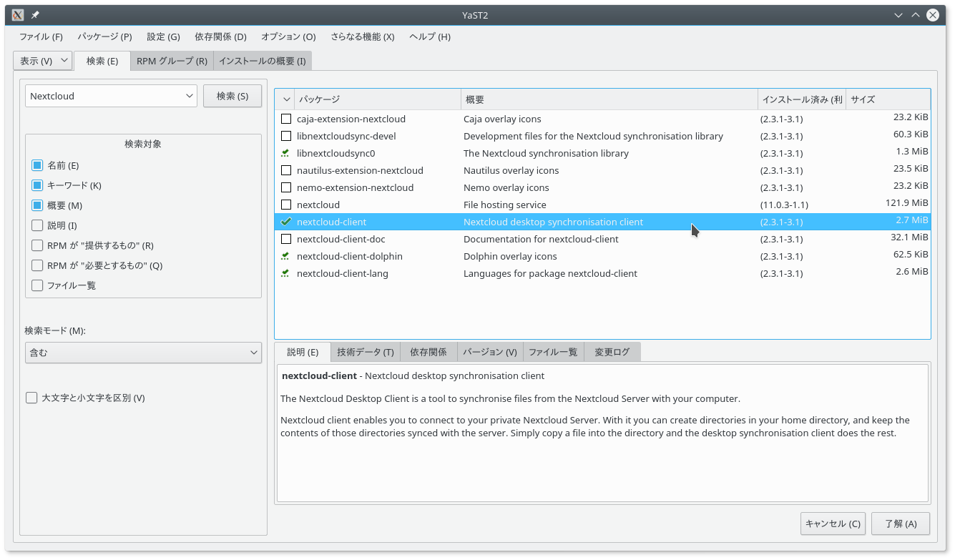Sort by インストール済み column header
This screenshot has width=955, height=560.
coord(802,99)
